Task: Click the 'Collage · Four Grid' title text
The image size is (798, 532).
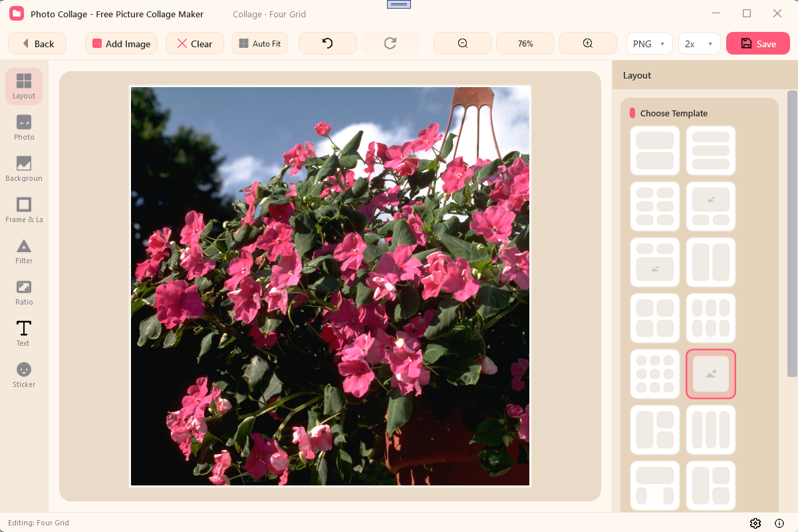Action: pos(269,14)
